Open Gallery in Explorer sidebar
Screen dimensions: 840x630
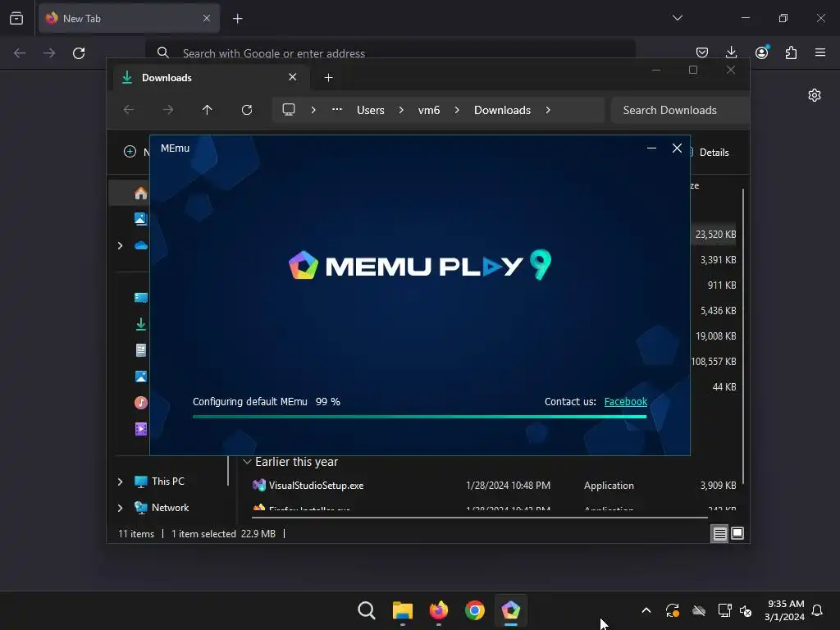pos(140,218)
